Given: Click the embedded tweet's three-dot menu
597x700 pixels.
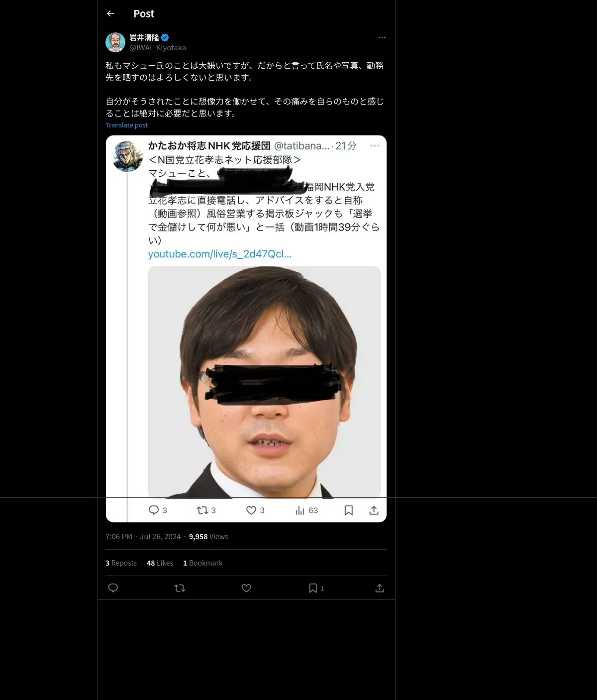Looking at the screenshot, I should (x=375, y=145).
